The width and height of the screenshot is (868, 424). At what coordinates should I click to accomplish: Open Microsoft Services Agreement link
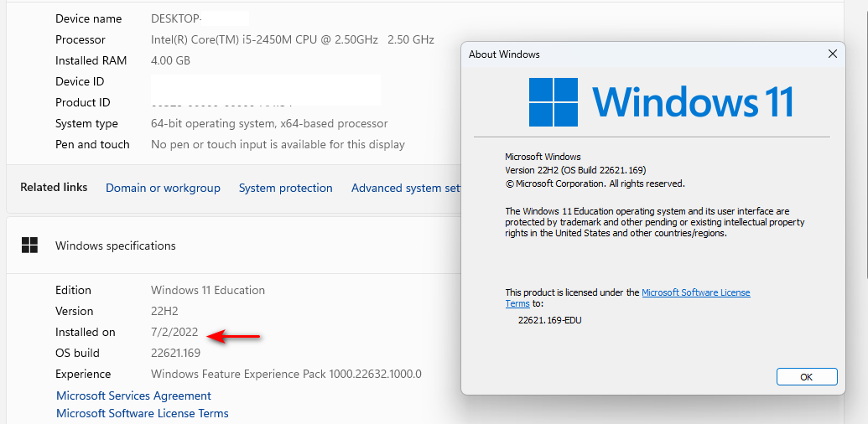133,396
